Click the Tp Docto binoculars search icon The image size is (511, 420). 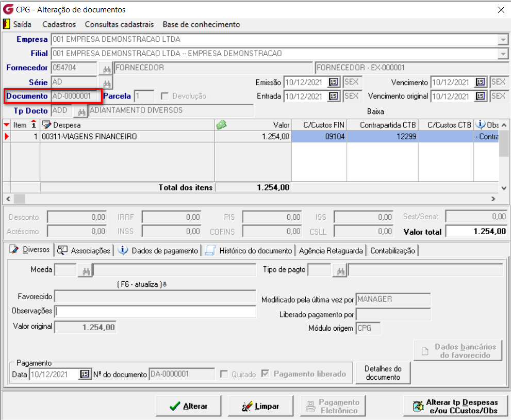tap(81, 112)
